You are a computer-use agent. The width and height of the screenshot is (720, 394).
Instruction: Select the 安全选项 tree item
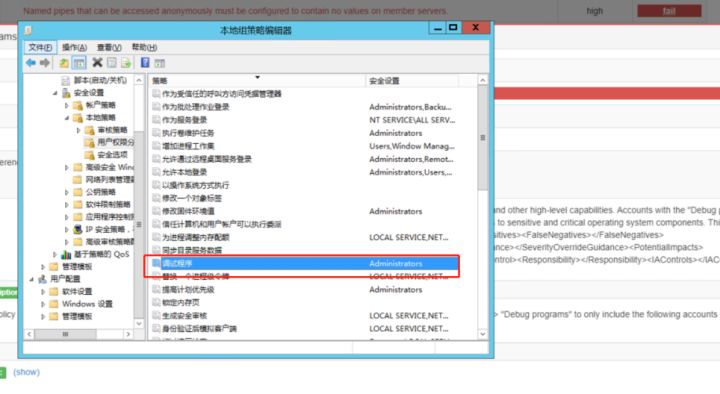coord(112,155)
